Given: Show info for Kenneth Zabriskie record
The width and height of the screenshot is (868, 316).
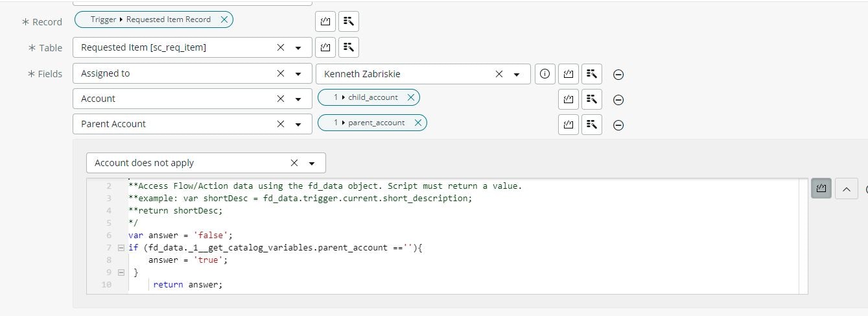Looking at the screenshot, I should 545,74.
